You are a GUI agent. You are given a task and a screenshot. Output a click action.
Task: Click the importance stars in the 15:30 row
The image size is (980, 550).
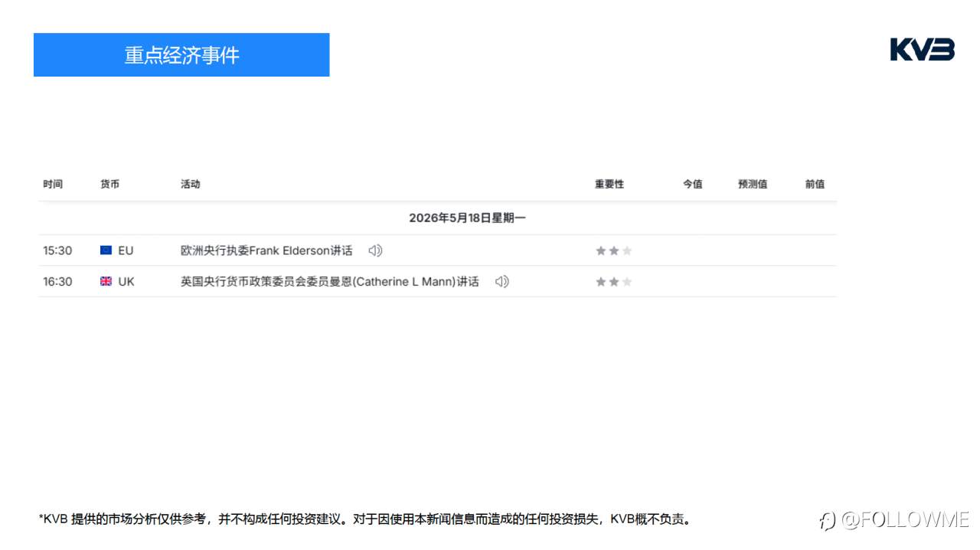click(x=614, y=250)
